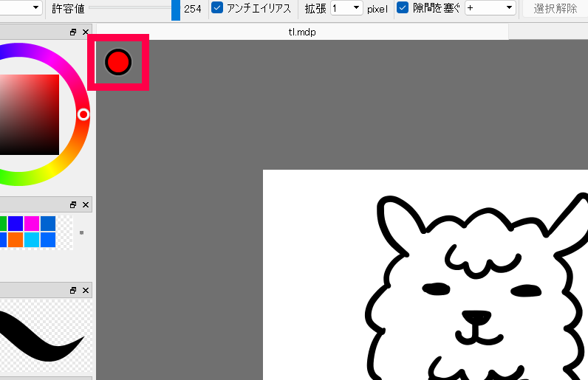588x380 pixels.
Task: Open the 拡張 pixel value dropdown
Action: [346, 8]
